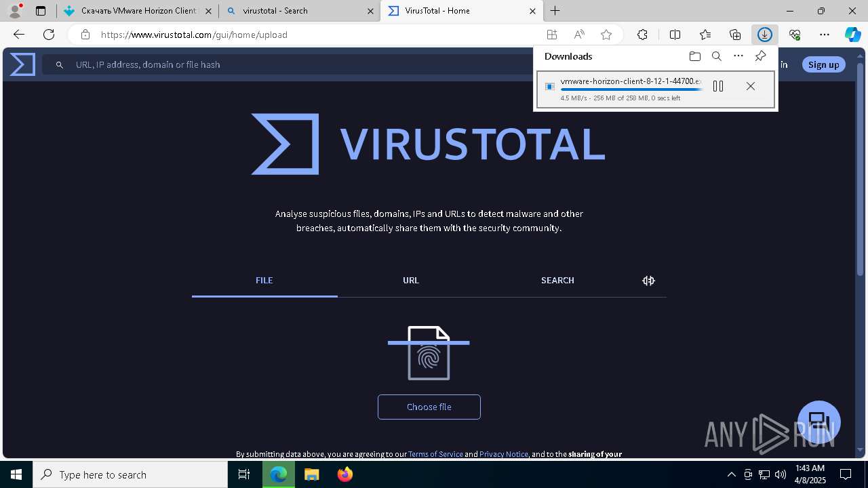The width and height of the screenshot is (868, 488).
Task: Open the volume control in tray
Action: click(781, 474)
